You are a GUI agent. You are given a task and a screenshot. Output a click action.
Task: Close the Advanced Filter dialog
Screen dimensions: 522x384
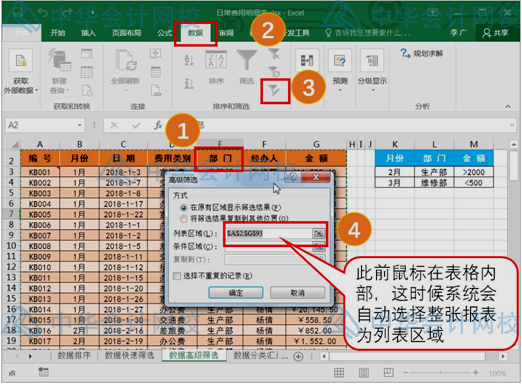pos(316,177)
